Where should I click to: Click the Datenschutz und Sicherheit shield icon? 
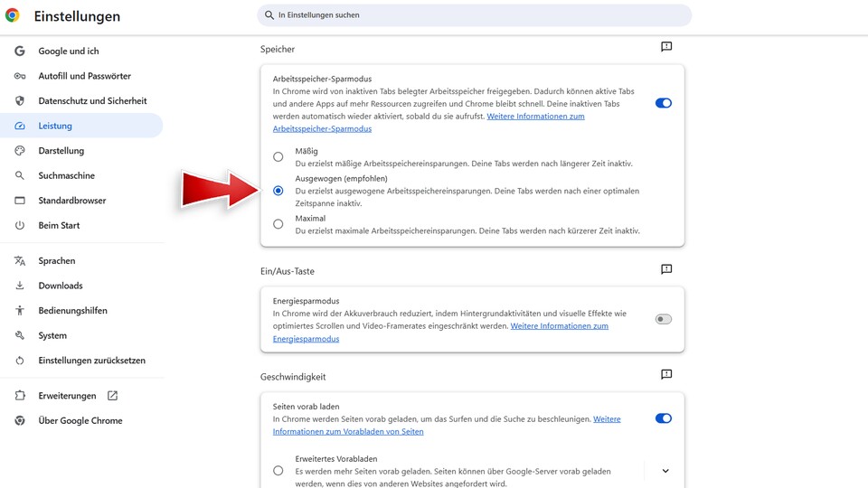(x=20, y=101)
